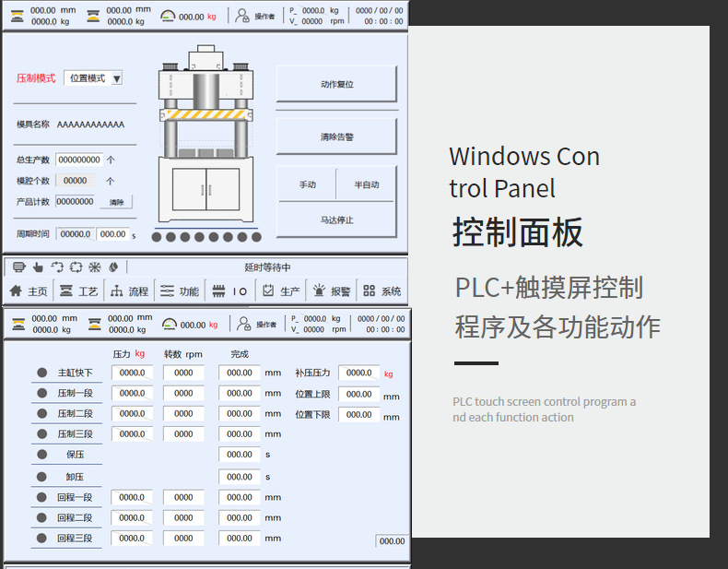Switch to the 生产 production tab
Image resolution: width=728 pixels, height=569 pixels.
[x=281, y=291]
